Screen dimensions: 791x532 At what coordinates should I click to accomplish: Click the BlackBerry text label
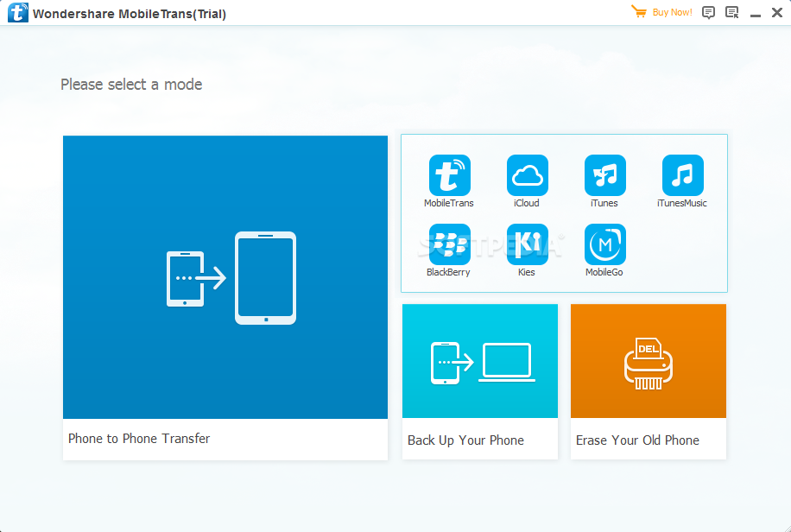coord(448,272)
